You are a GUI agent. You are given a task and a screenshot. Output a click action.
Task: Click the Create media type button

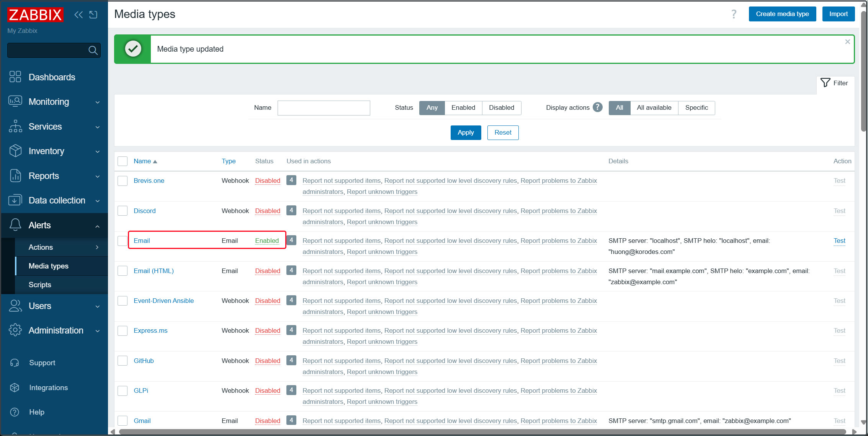coord(782,14)
